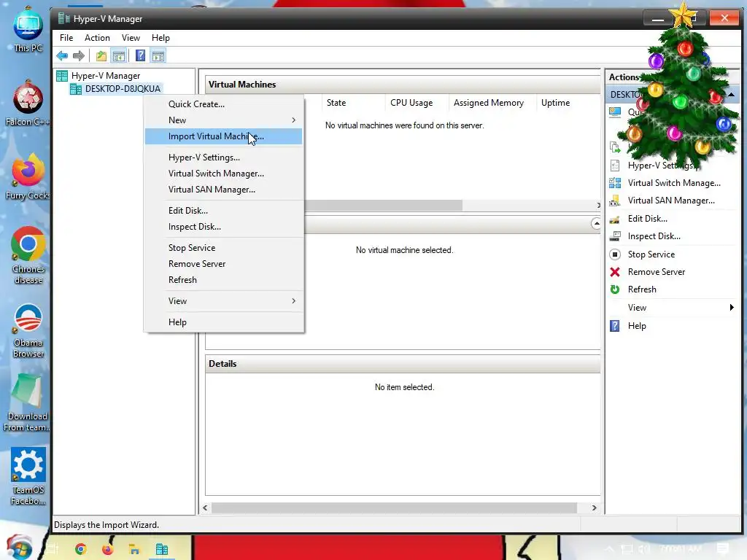Expand the New submenu in context menu
Screen dimensions: 747x560
[x=223, y=120]
